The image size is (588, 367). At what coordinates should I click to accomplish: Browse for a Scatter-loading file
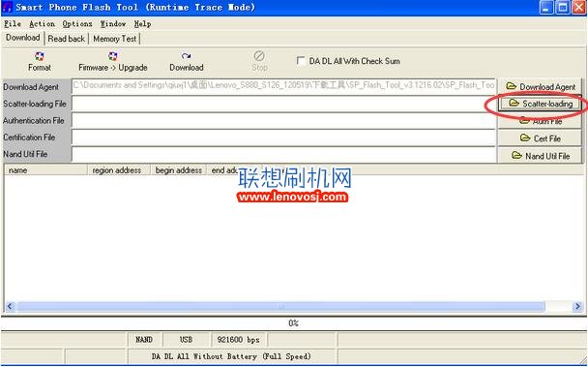[540, 104]
